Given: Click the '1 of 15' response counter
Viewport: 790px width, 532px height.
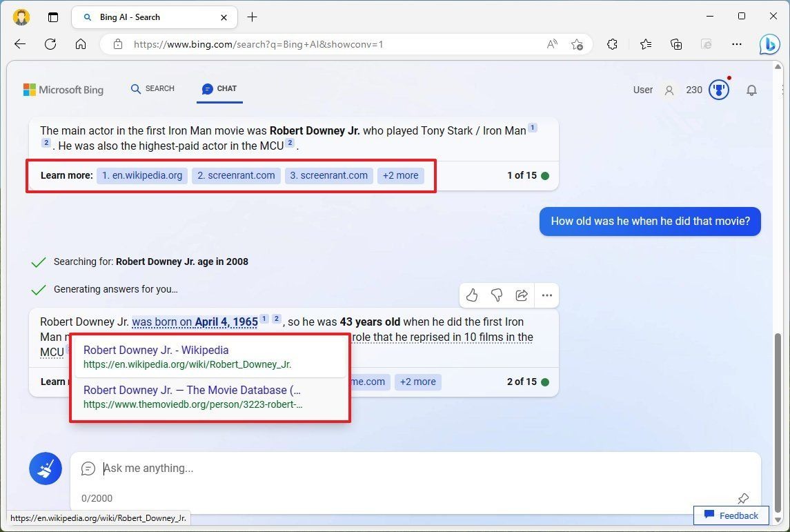Looking at the screenshot, I should click(522, 175).
